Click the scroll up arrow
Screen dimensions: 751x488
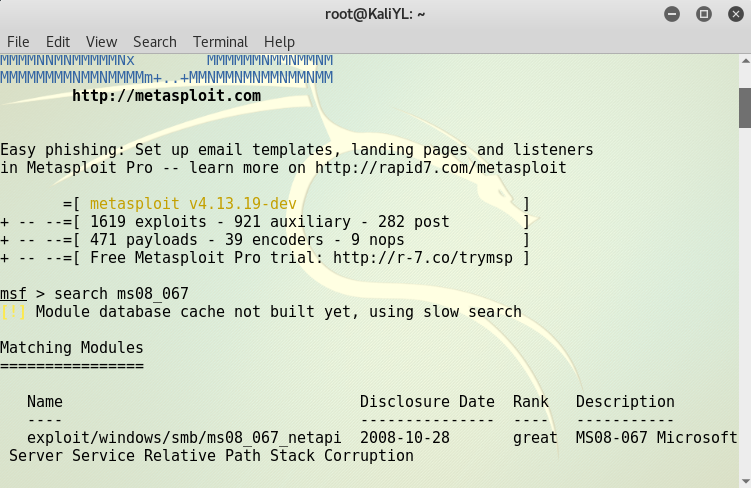click(x=745, y=61)
